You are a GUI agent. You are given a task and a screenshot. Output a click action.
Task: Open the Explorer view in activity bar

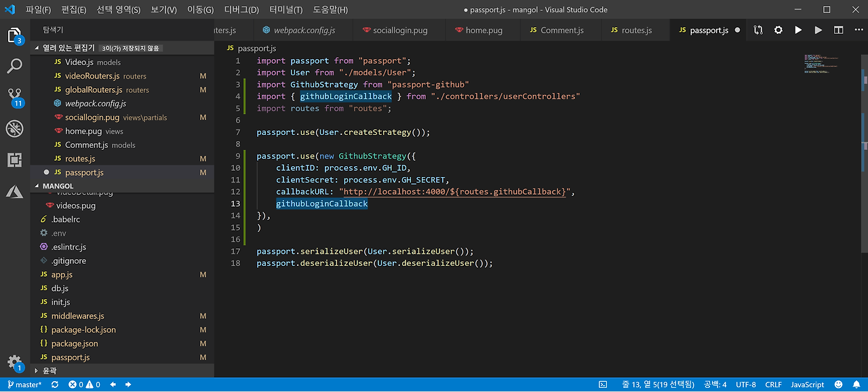point(14,35)
